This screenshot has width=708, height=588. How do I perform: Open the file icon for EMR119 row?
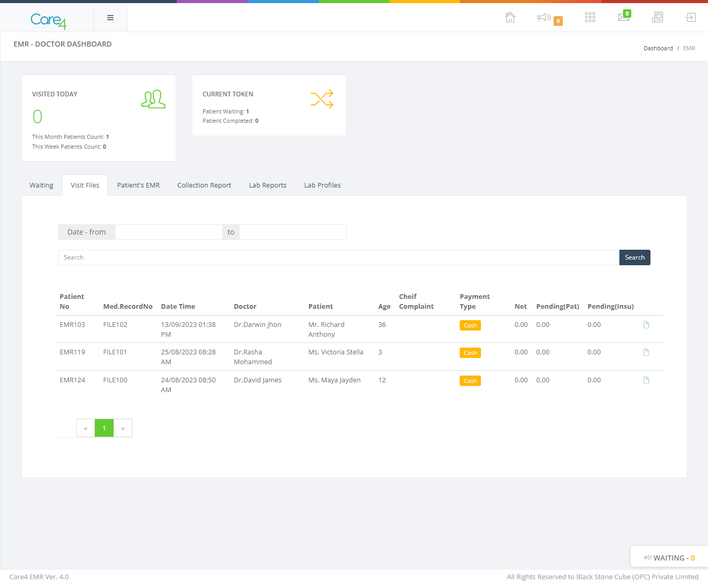(646, 352)
